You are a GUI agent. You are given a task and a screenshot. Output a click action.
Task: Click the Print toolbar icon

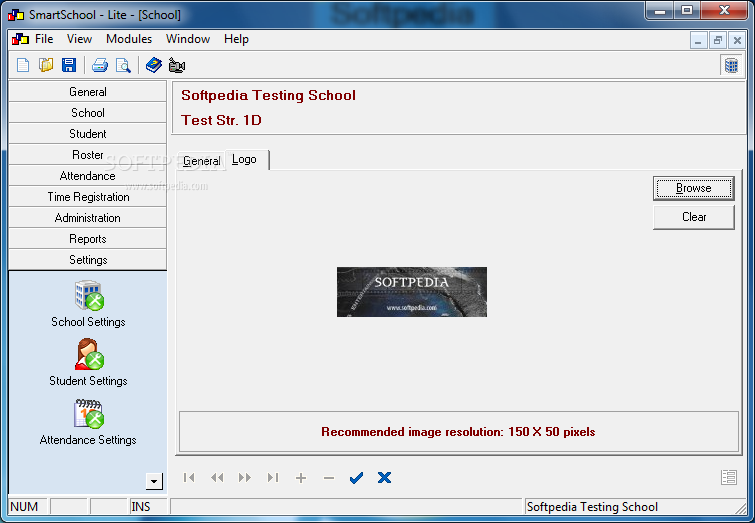[x=100, y=65]
